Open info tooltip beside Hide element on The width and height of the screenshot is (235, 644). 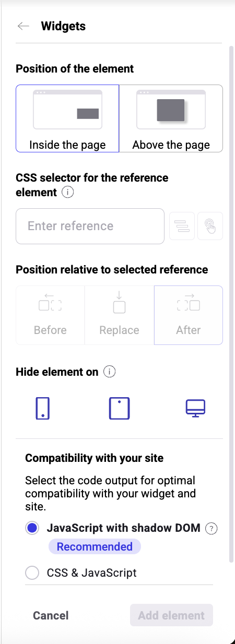(x=109, y=372)
